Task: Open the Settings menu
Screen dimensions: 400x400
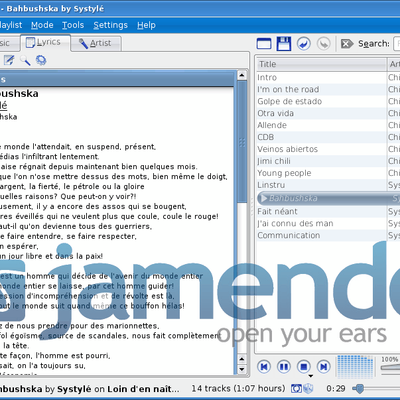Action: coord(110,25)
